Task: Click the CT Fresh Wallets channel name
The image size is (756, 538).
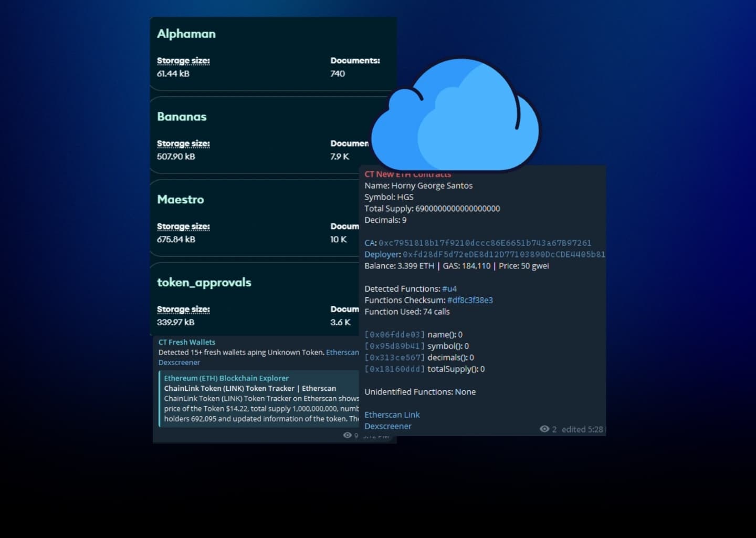Action: click(x=187, y=342)
